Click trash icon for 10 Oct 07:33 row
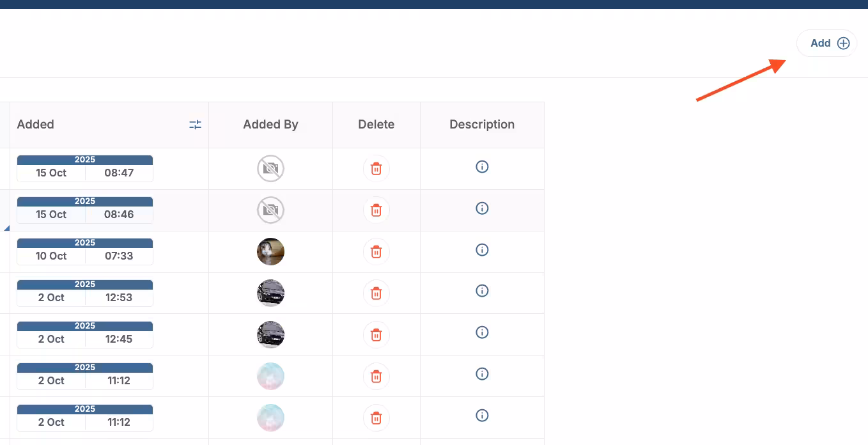868x445 pixels. [x=376, y=252]
